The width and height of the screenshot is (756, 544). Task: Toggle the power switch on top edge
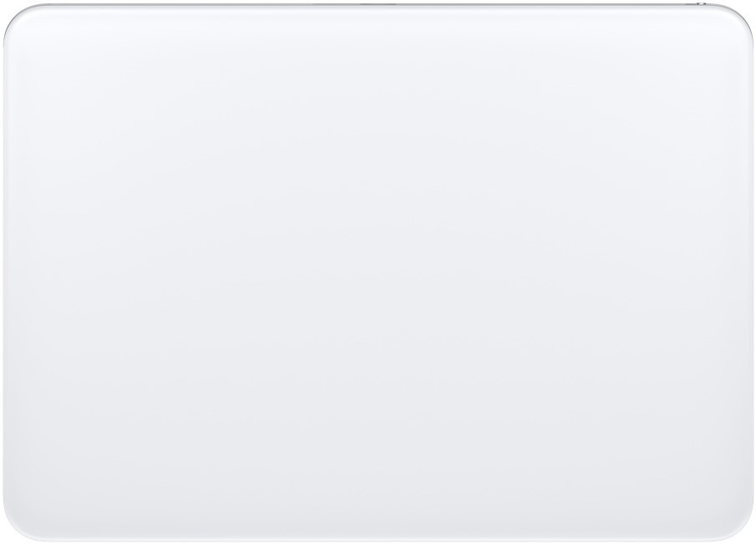701,4
